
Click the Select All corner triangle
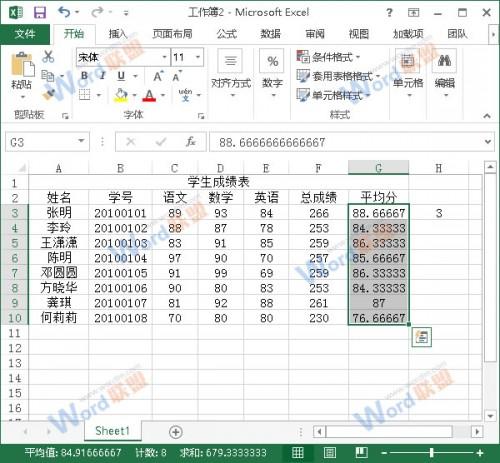tap(21, 167)
